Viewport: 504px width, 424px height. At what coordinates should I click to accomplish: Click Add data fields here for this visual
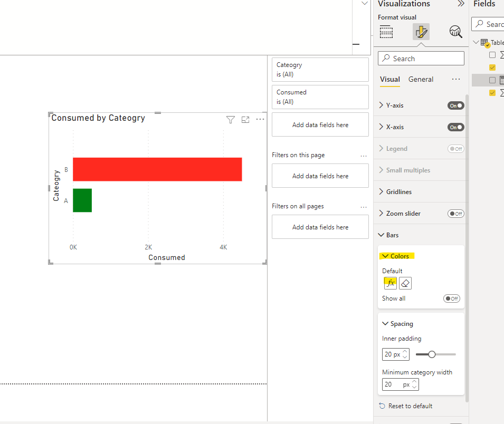coord(320,124)
